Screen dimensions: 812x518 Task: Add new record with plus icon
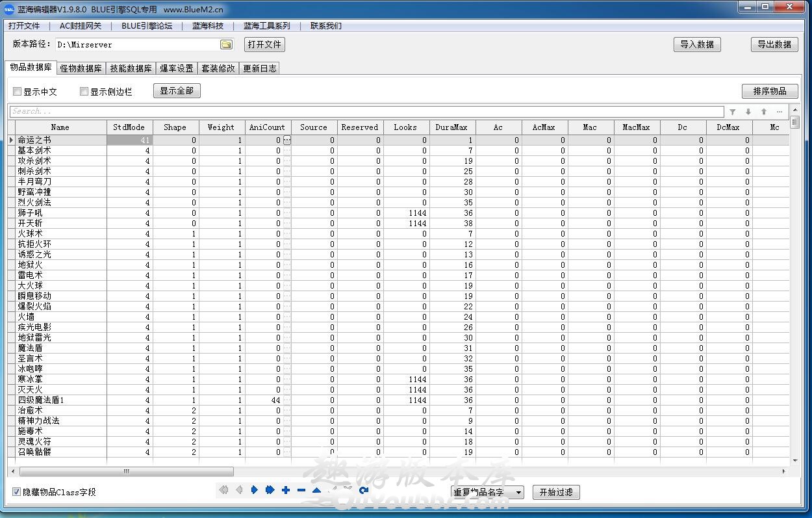286,490
